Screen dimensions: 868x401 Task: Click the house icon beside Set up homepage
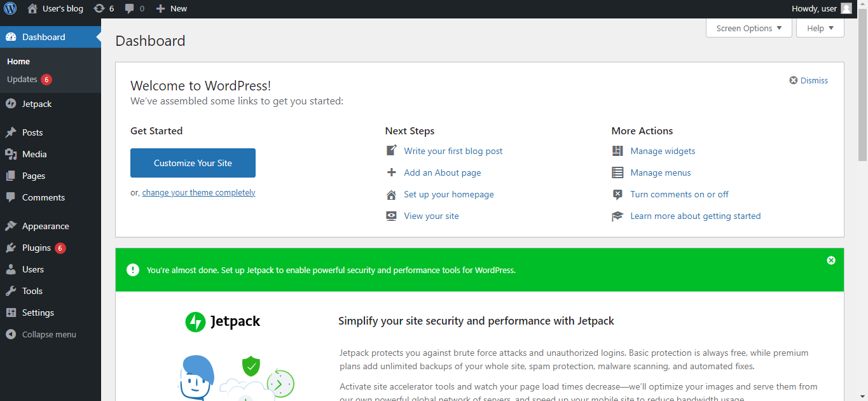392,194
